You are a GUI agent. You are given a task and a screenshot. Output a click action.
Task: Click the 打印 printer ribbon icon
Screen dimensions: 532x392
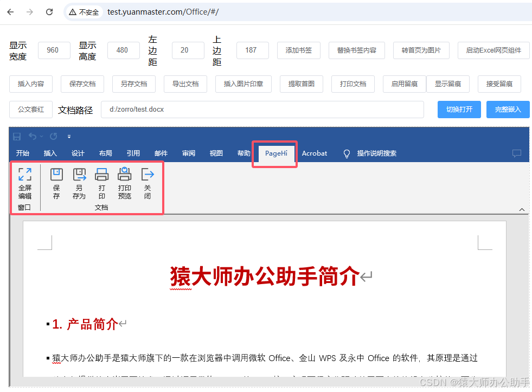click(x=102, y=174)
